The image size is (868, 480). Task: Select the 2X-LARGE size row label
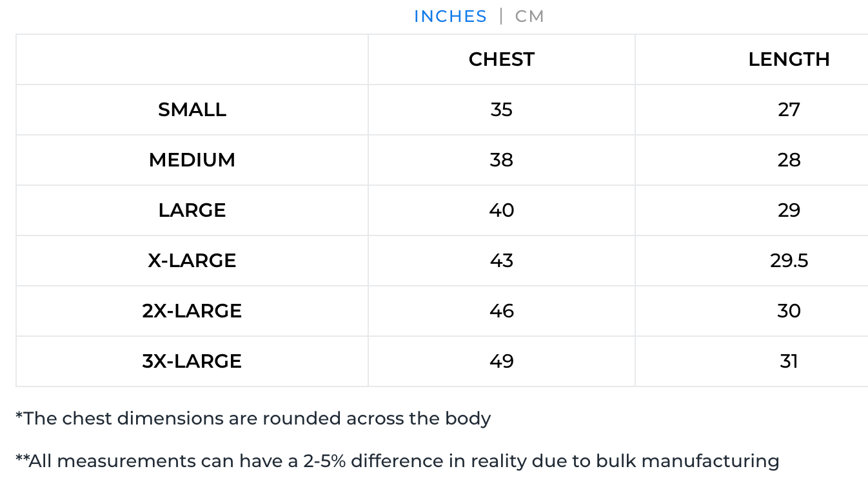click(x=192, y=311)
